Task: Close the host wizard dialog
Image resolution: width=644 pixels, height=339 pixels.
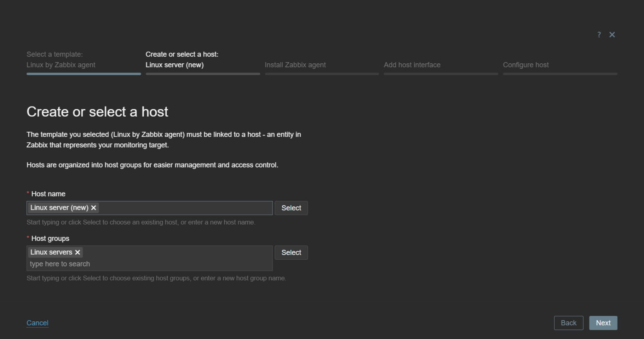Action: (x=612, y=35)
